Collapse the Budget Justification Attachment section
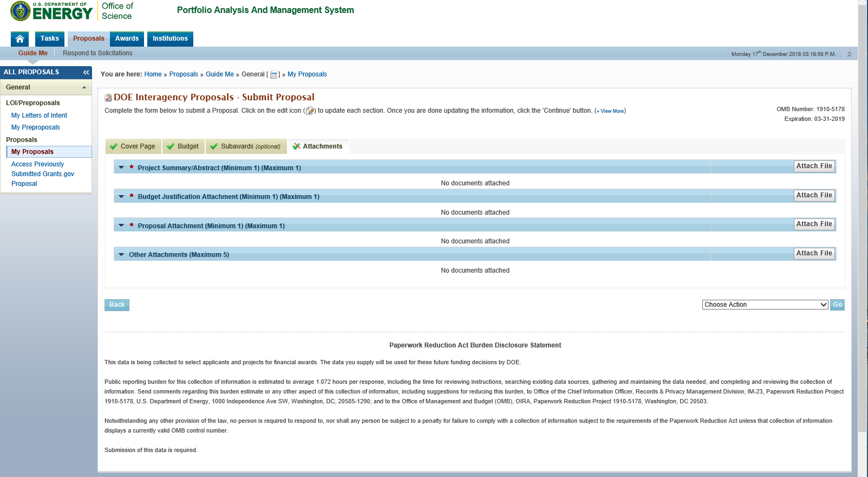Image resolution: width=868 pixels, height=477 pixels. point(121,196)
